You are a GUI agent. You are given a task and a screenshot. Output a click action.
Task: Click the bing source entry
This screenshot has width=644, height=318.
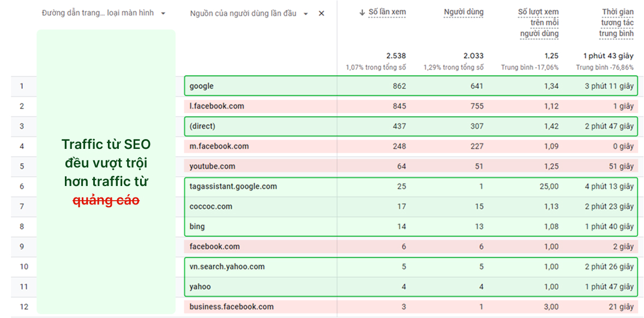point(197,226)
